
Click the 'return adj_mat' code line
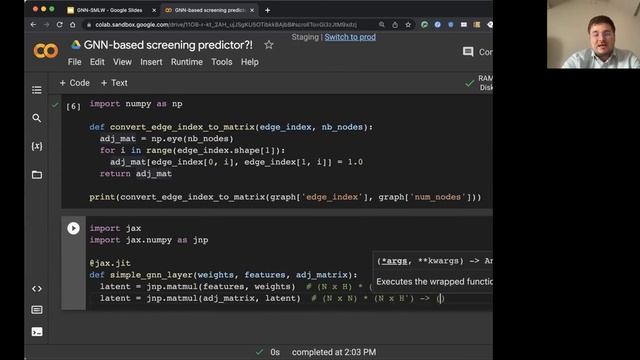pos(136,173)
